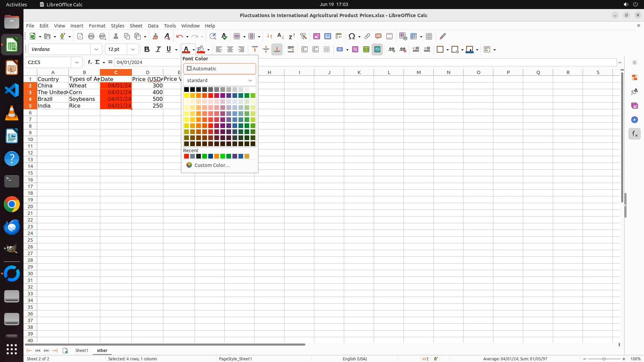Image resolution: width=644 pixels, height=362 pixels.
Task: Open the Function Wizard next to formula bar
Action: click(x=90, y=62)
